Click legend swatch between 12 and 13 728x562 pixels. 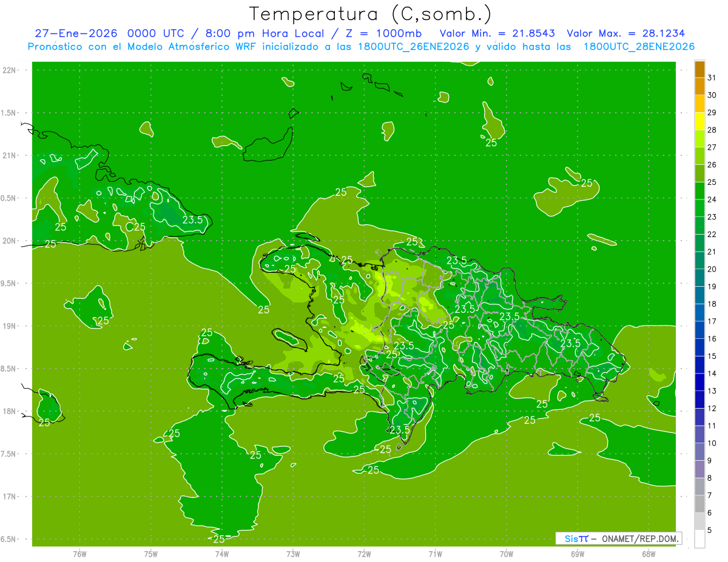tap(699, 400)
